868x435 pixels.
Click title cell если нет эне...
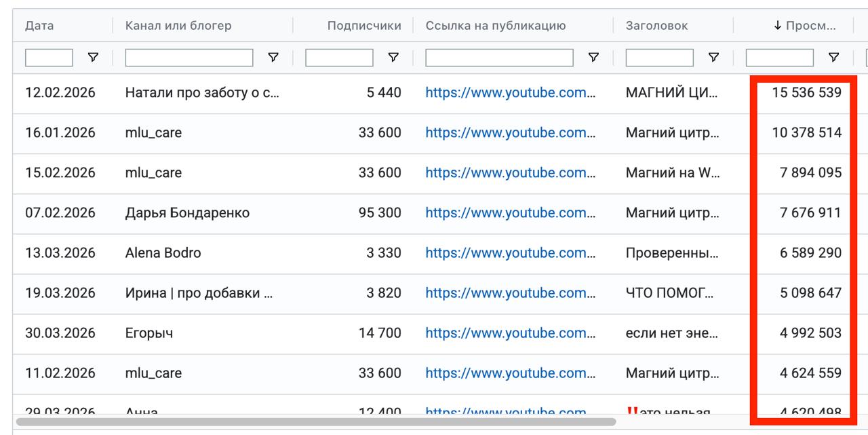tap(672, 333)
